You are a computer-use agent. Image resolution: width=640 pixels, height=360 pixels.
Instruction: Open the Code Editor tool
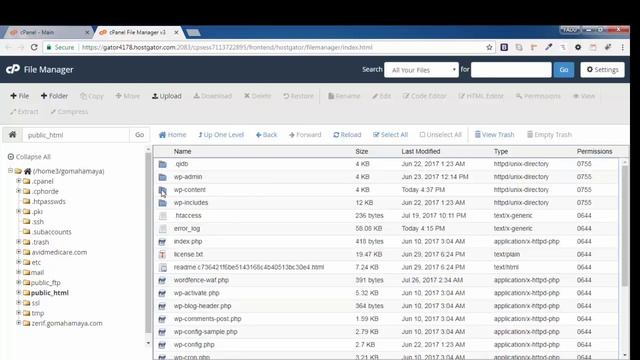point(424,96)
